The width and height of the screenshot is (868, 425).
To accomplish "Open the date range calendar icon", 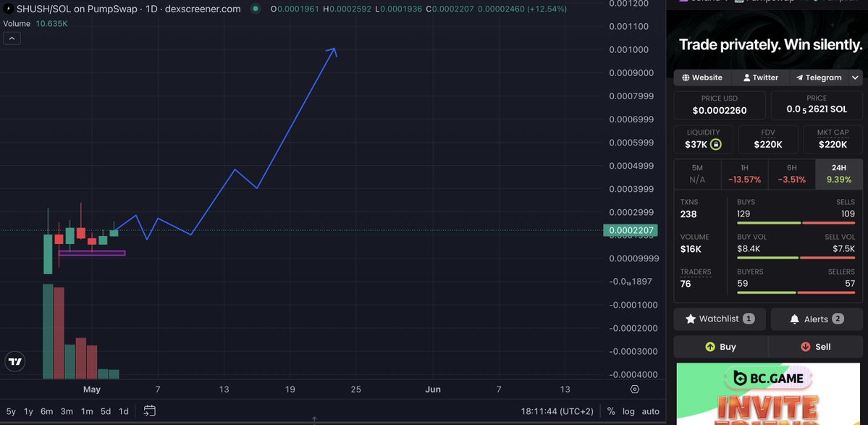I will pyautogui.click(x=149, y=411).
